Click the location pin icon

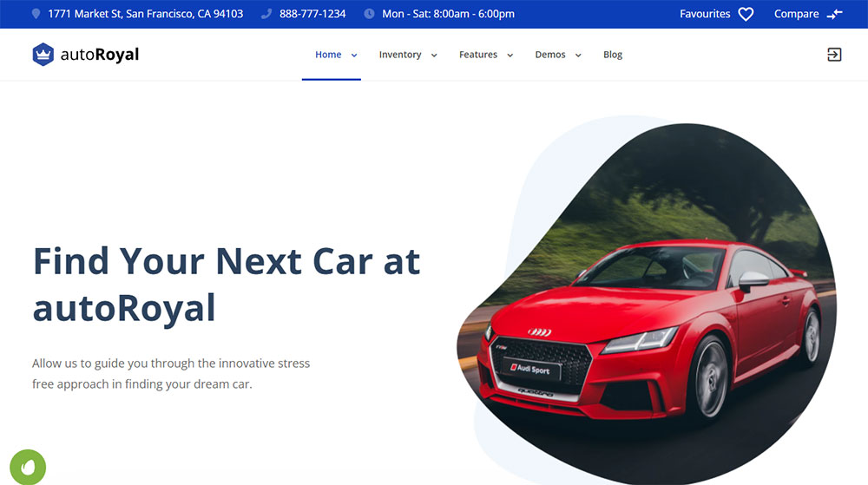click(36, 13)
